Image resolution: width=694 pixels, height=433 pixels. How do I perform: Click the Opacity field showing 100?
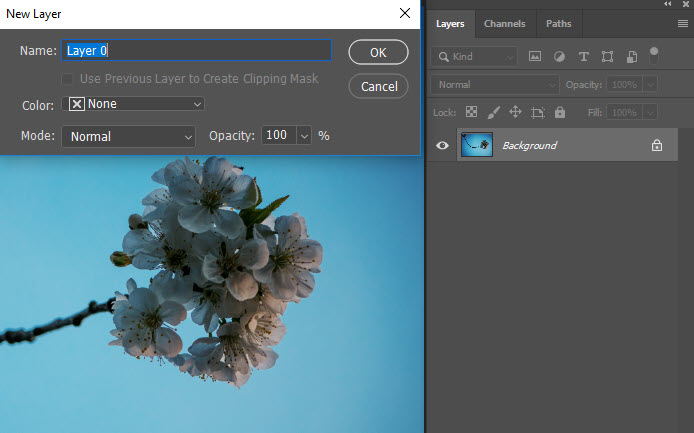click(279, 135)
